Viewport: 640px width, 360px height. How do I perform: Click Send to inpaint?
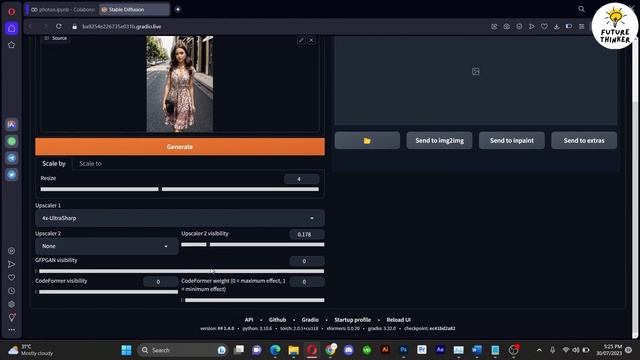(511, 140)
